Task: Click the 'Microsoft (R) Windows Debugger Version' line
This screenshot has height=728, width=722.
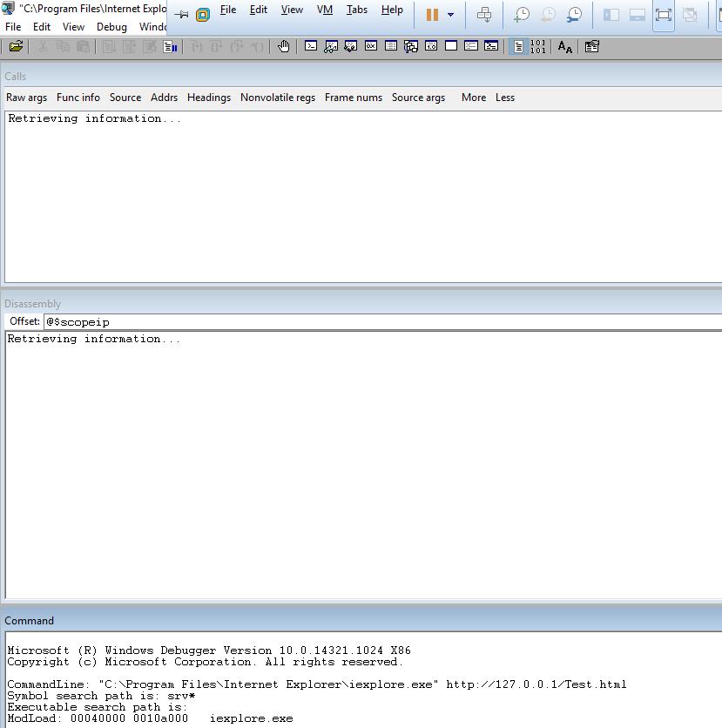Action: [x=209, y=650]
